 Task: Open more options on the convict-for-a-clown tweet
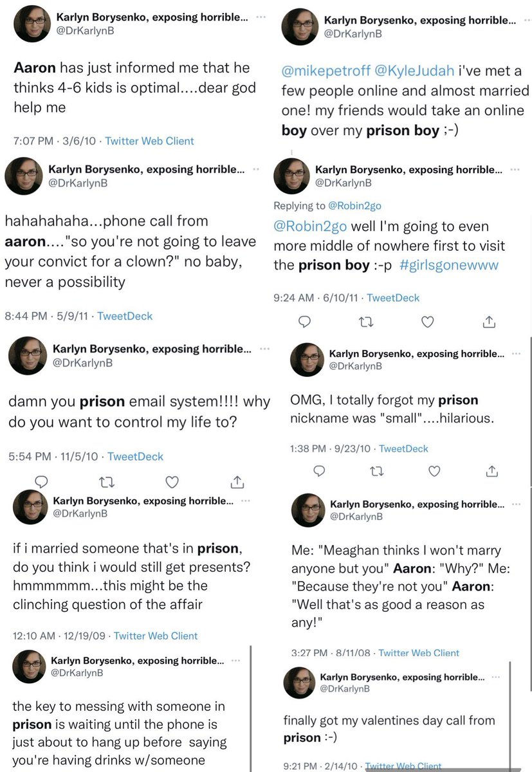pyautogui.click(x=256, y=169)
